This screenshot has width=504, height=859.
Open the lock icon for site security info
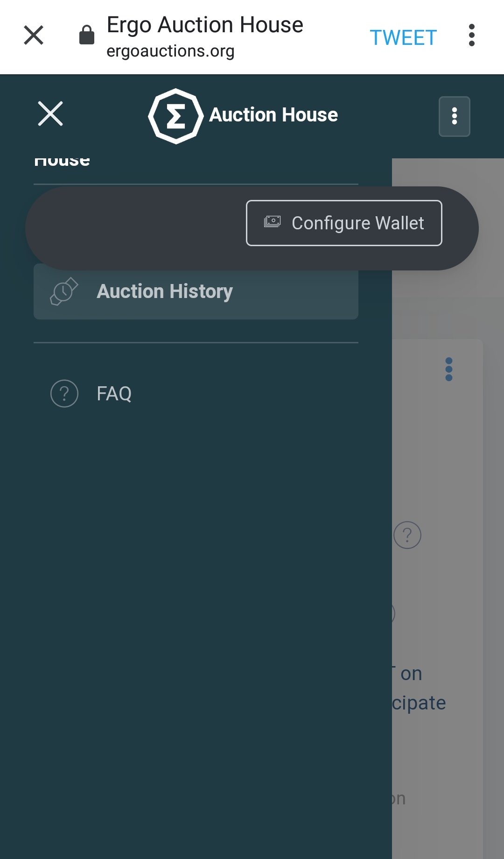[86, 34]
